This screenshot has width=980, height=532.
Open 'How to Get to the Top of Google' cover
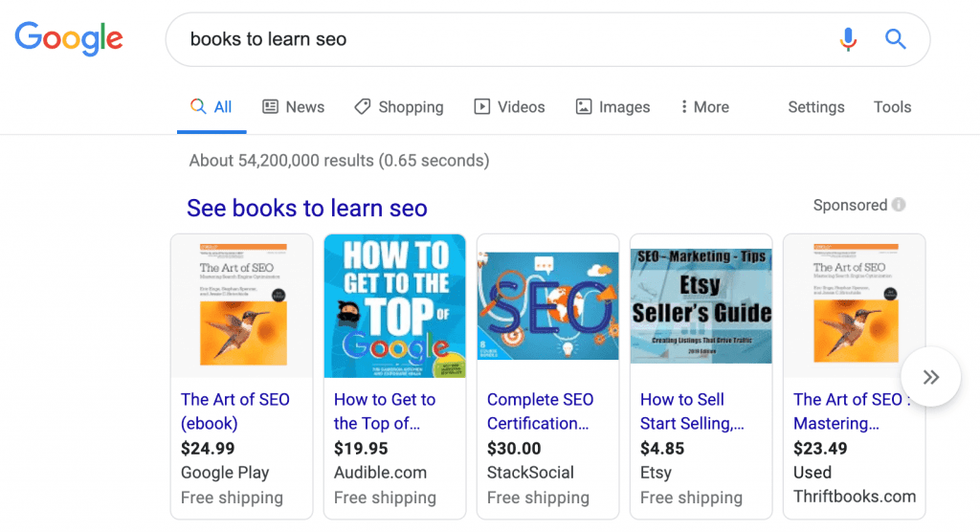coord(395,305)
